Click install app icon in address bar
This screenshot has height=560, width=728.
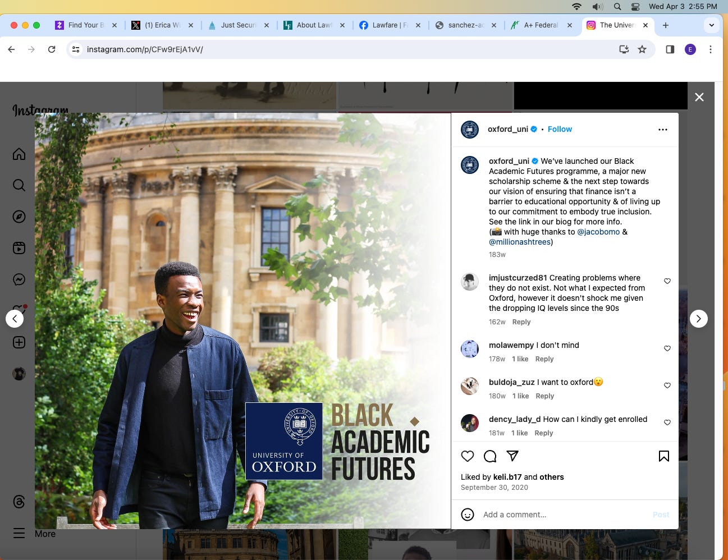624,49
